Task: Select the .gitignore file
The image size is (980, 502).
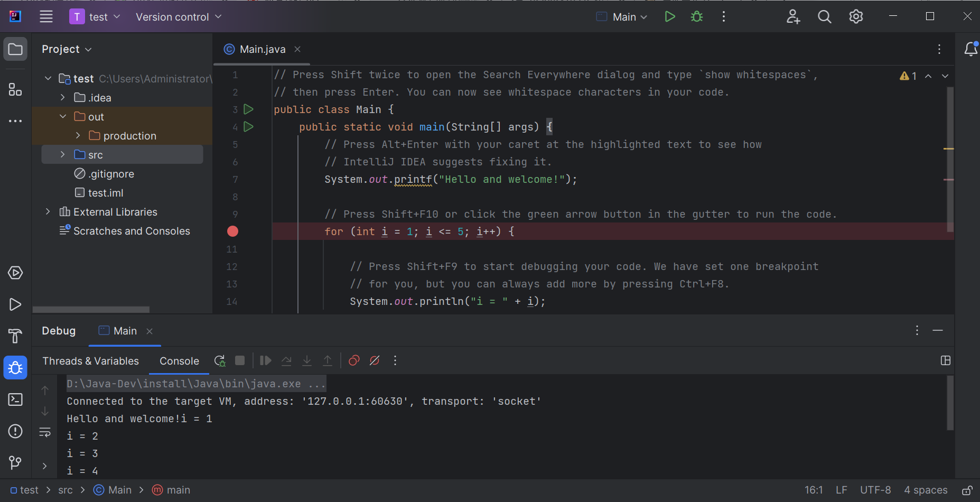Action: pyautogui.click(x=111, y=174)
